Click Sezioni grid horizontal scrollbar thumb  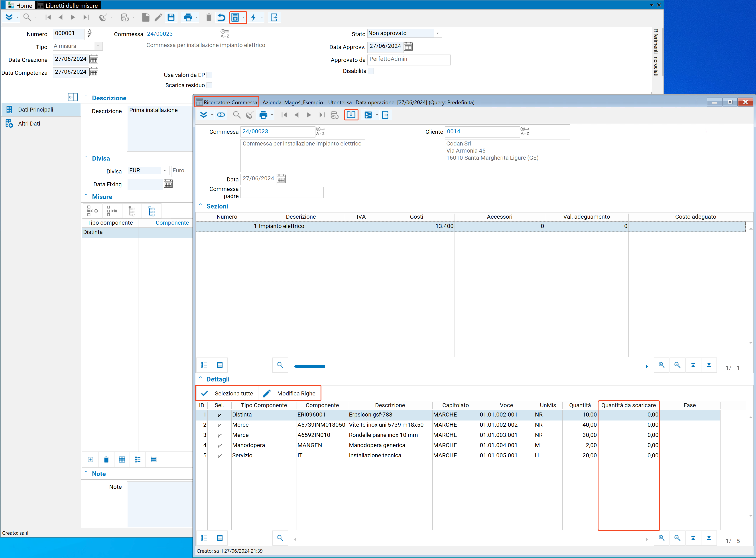point(310,366)
